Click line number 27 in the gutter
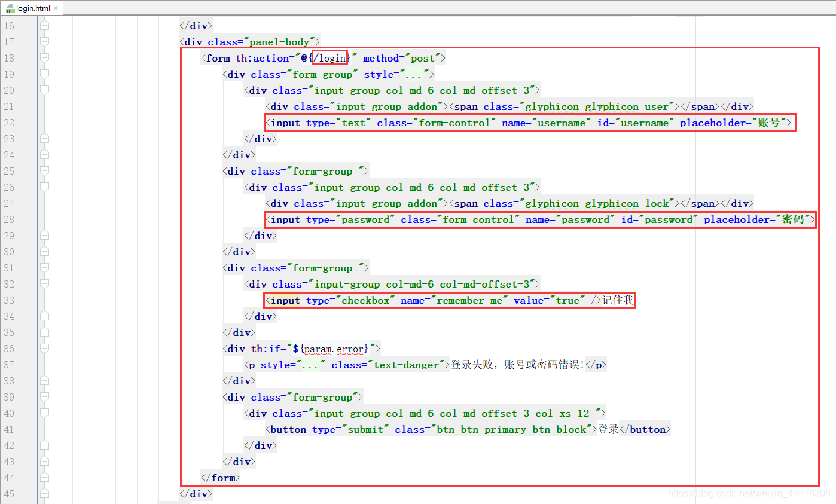This screenshot has height=504, width=836. [8, 203]
